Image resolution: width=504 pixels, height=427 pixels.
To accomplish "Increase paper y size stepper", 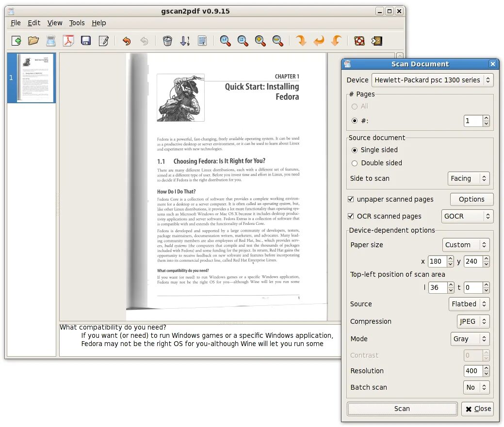I will tap(486, 258).
